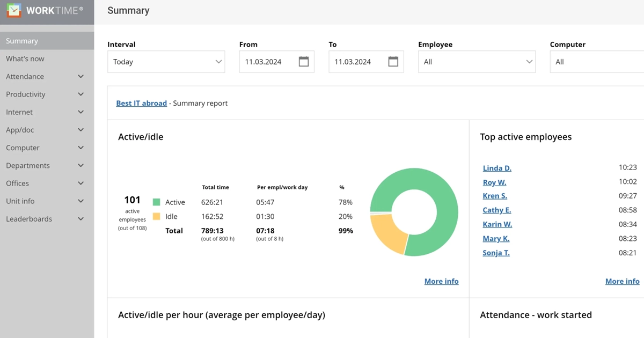Click the Departments sidebar label

coord(28,165)
